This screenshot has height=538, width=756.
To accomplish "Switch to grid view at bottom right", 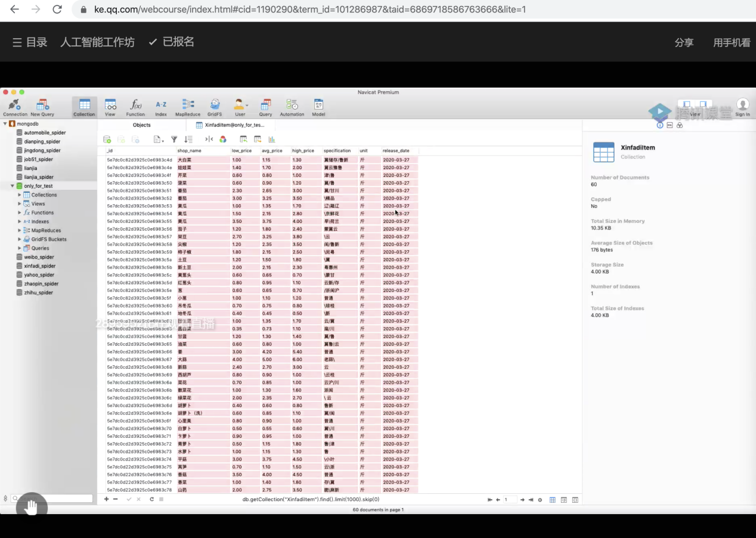I will 553,500.
